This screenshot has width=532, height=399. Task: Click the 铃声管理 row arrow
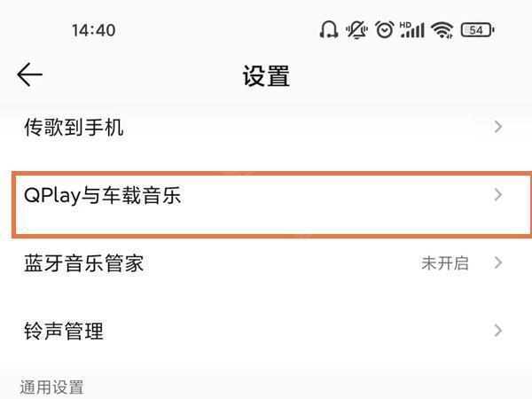pyautogui.click(x=498, y=331)
